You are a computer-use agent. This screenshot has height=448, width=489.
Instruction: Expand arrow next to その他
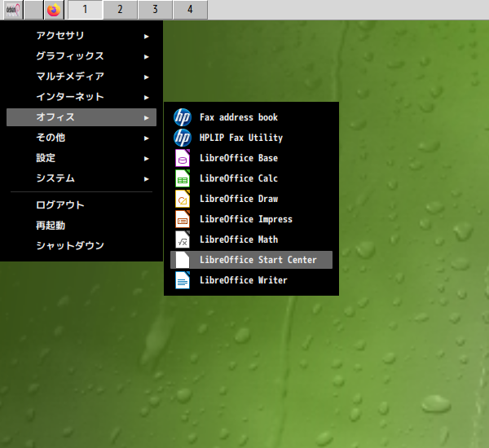click(x=146, y=138)
